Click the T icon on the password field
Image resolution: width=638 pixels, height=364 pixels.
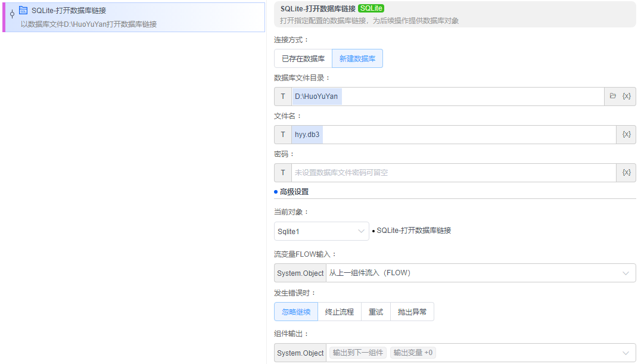282,172
